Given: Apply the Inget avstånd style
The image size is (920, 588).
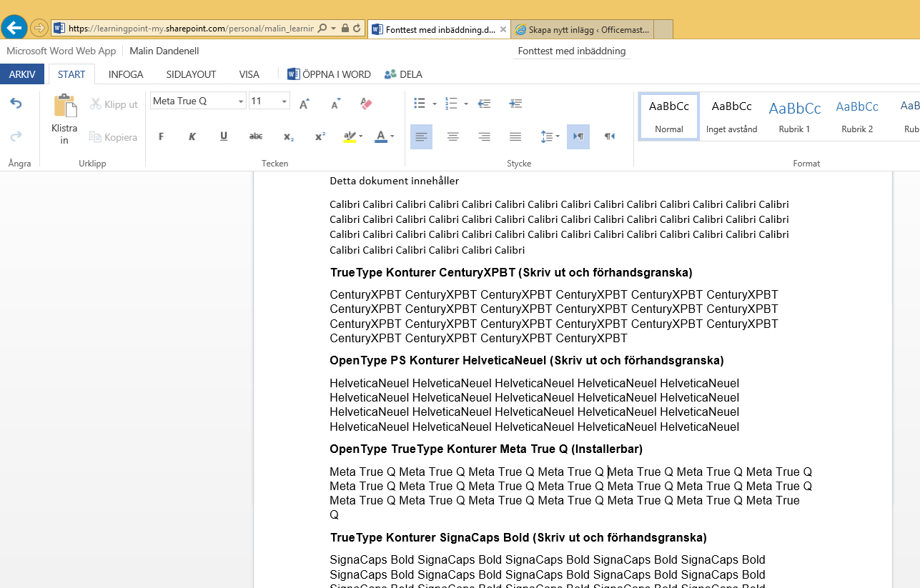Looking at the screenshot, I should [x=731, y=116].
